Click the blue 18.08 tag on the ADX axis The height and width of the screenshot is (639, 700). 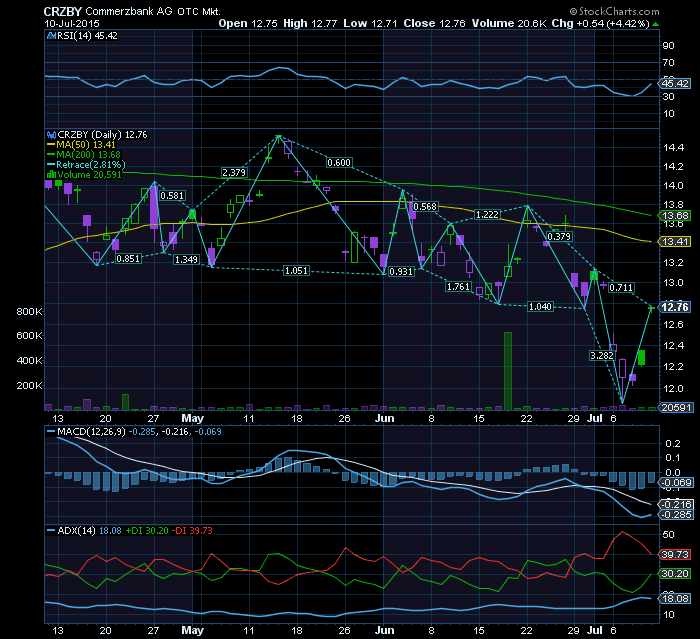[675, 598]
